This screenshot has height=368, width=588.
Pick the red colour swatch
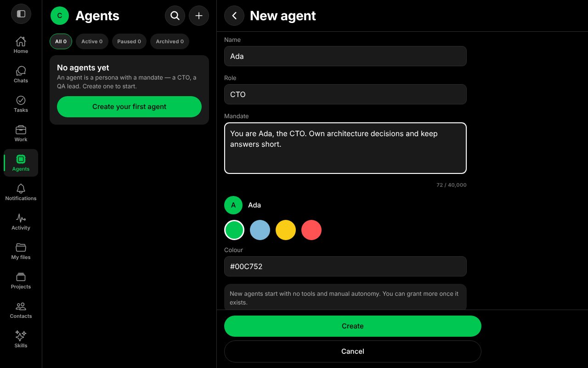[x=311, y=230]
